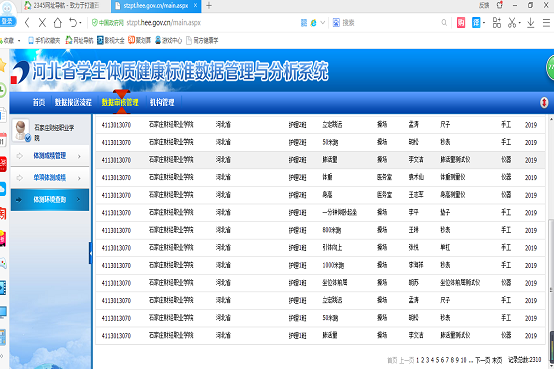Expand the browser core mode dropdown arrow
Screen dimensions: 554x369
322,23
